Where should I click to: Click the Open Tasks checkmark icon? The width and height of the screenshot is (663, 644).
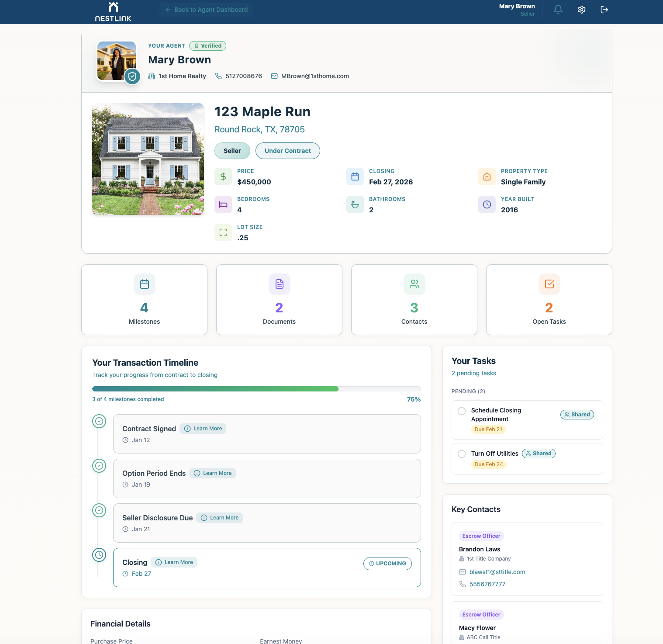(549, 284)
